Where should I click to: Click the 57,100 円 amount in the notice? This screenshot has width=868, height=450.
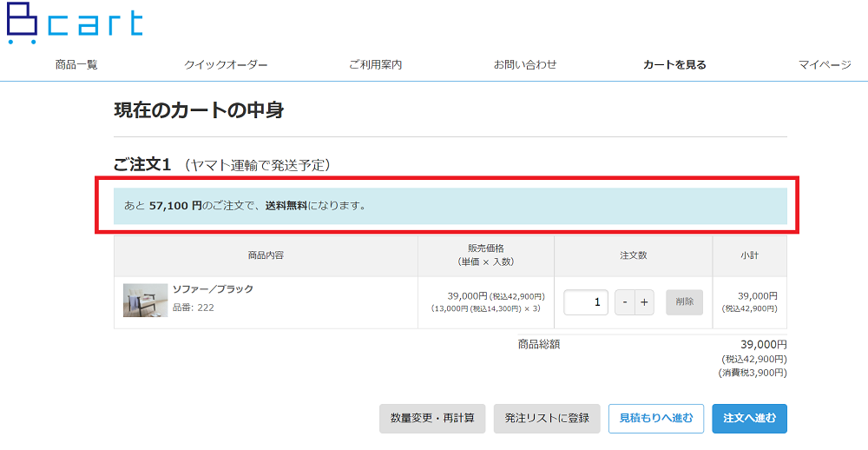pyautogui.click(x=175, y=206)
